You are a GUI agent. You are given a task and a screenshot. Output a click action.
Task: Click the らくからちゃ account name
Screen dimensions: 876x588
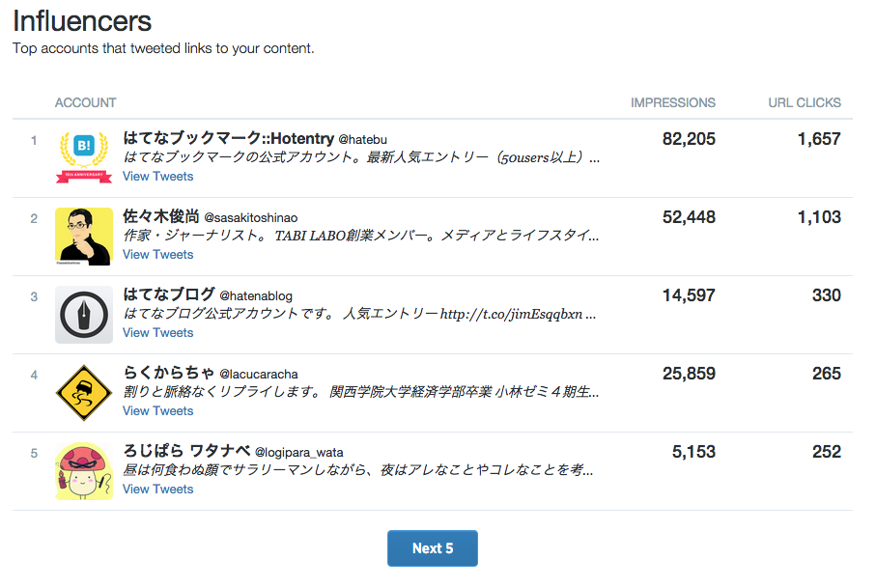(169, 374)
